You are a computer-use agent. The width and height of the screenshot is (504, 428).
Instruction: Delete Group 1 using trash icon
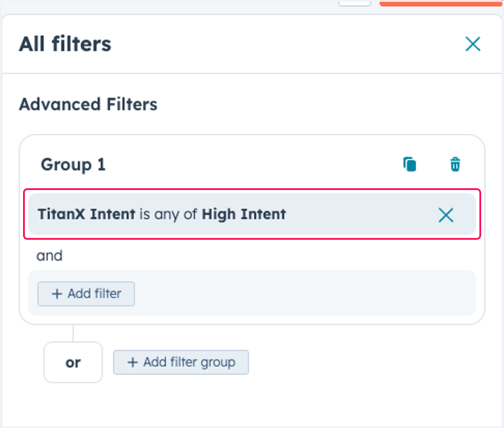click(x=455, y=164)
